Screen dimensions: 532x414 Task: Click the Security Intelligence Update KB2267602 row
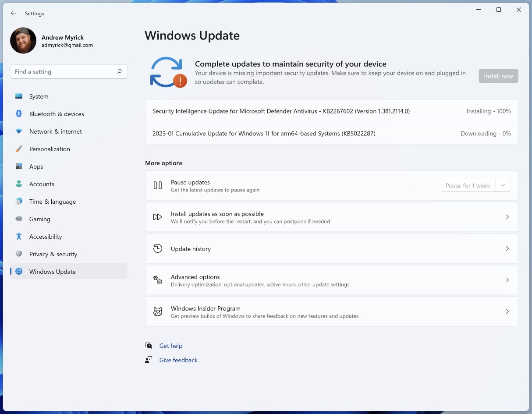tap(331, 111)
